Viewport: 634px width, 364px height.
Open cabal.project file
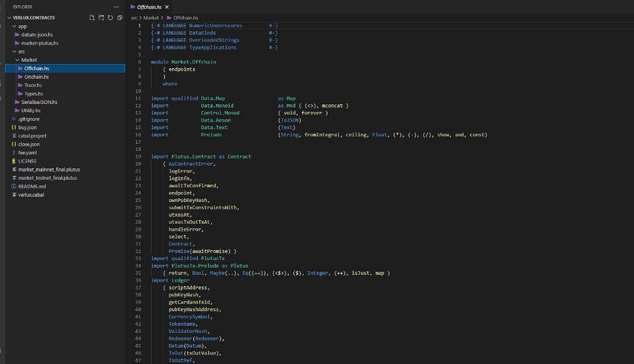(x=32, y=136)
